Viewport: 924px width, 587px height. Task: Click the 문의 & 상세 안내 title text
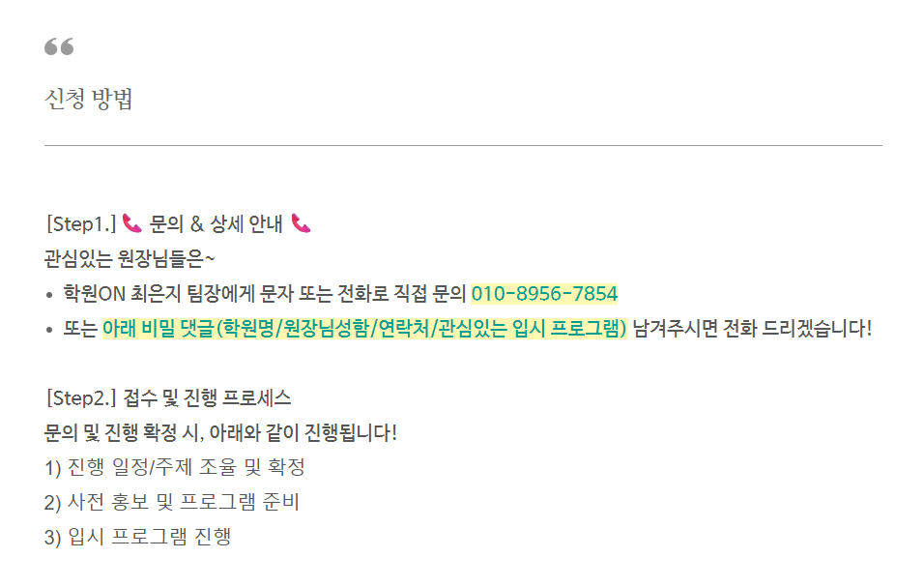coord(216,224)
